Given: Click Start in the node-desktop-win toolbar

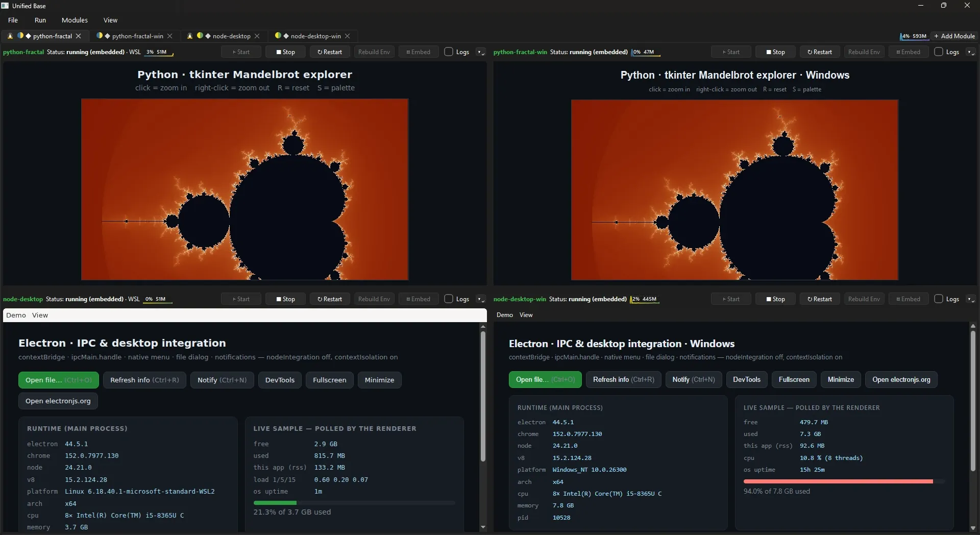Looking at the screenshot, I should click(731, 299).
